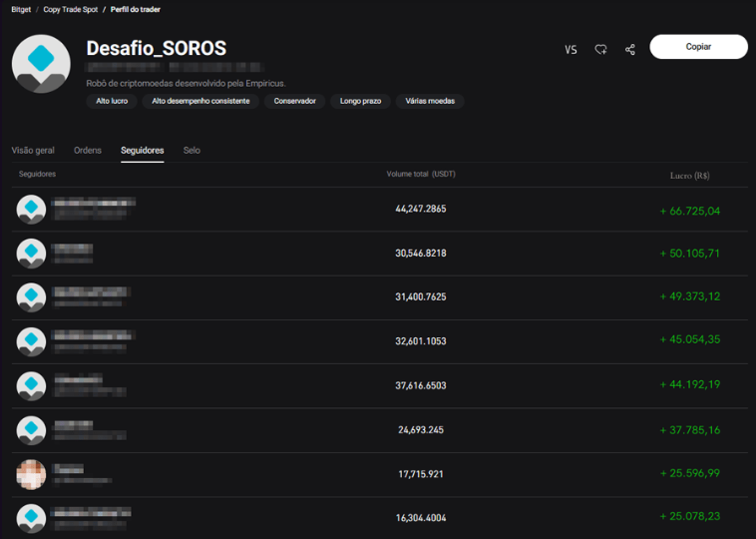
Task: Click the Seguidores tab
Action: point(143,151)
